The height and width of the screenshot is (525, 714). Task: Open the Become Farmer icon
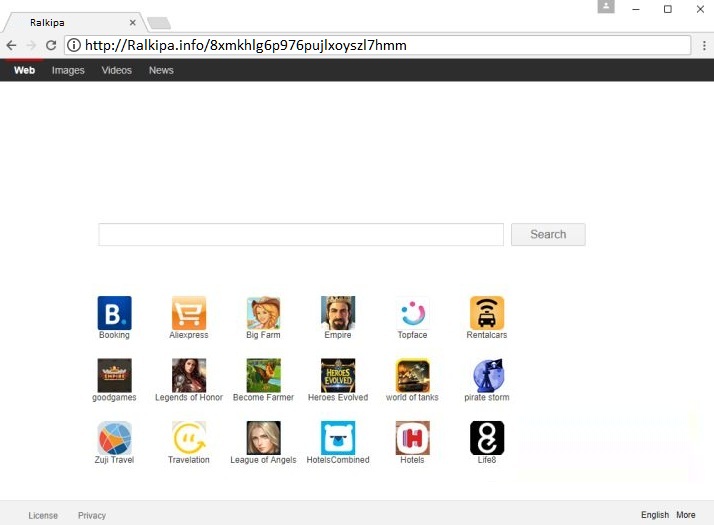pyautogui.click(x=263, y=376)
